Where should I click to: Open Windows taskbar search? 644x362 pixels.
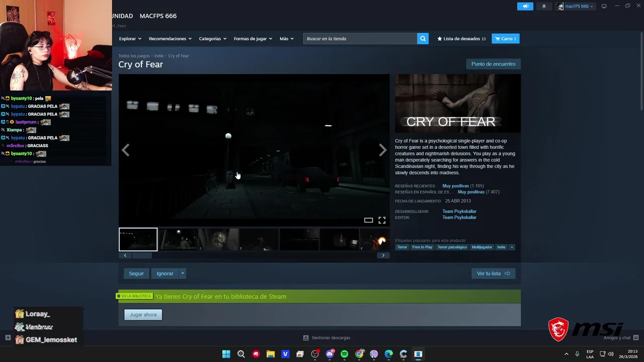[241, 354]
